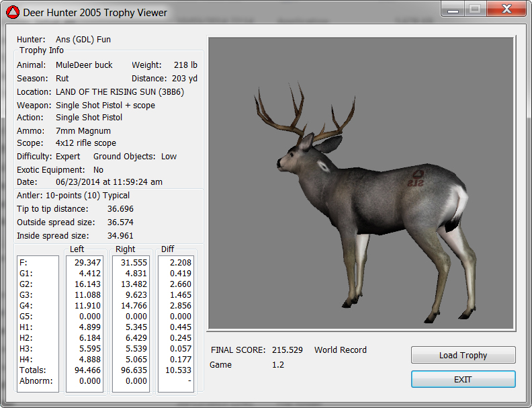532x408 pixels.
Task: Minimize the Trophy Viewer window
Action: pos(453,9)
